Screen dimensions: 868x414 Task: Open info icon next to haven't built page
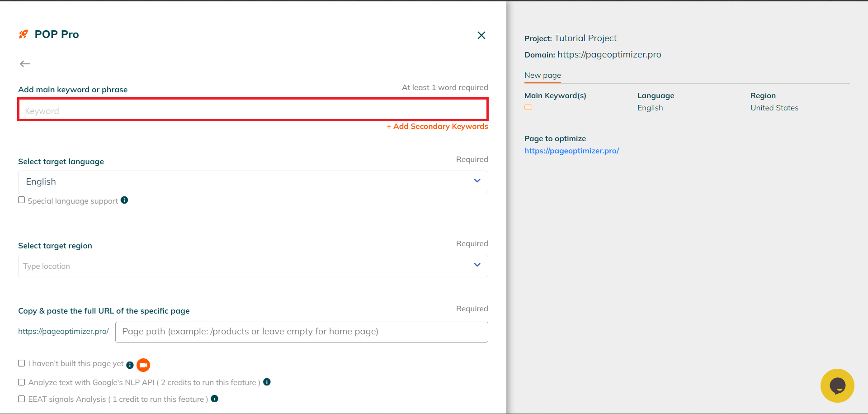click(x=130, y=365)
